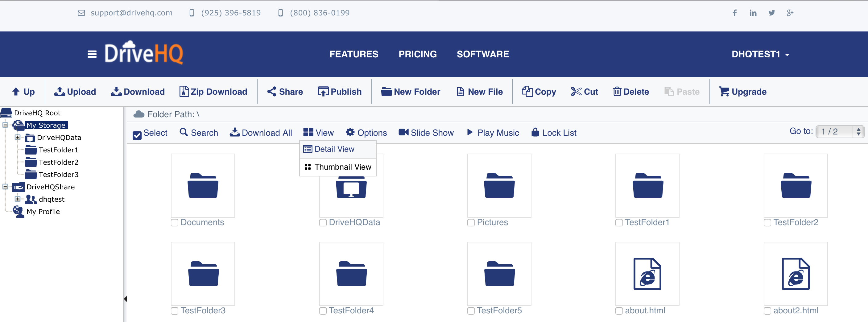Open the hamburger menu beside DriveHQ logo
Image resolution: width=868 pixels, height=322 pixels.
pos(92,54)
